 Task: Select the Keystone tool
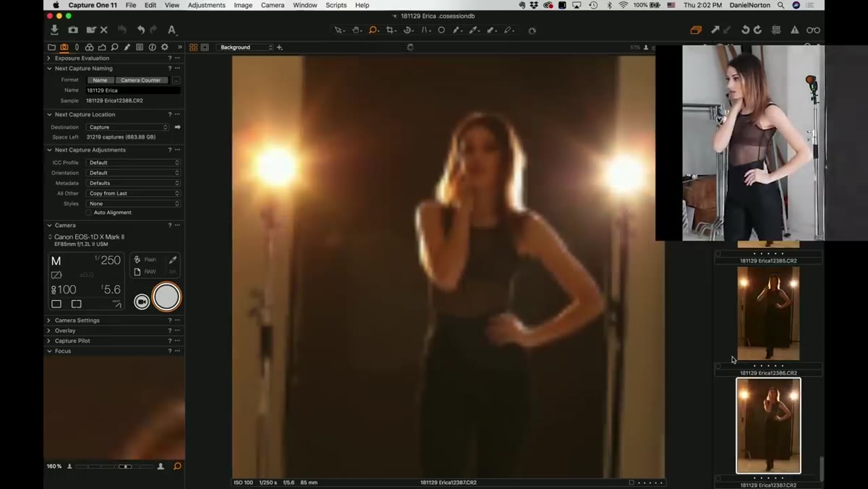[425, 30]
